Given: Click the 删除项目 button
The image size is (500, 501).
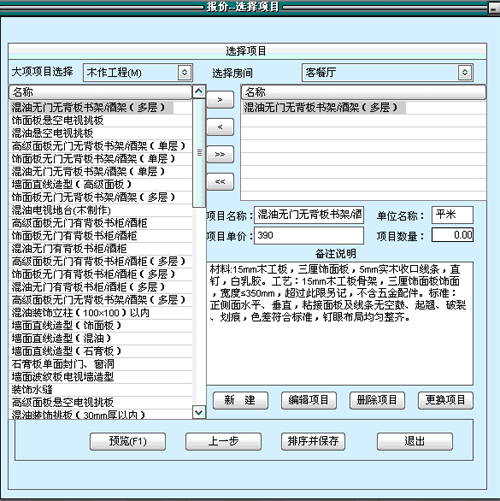Looking at the screenshot, I should point(377,400).
